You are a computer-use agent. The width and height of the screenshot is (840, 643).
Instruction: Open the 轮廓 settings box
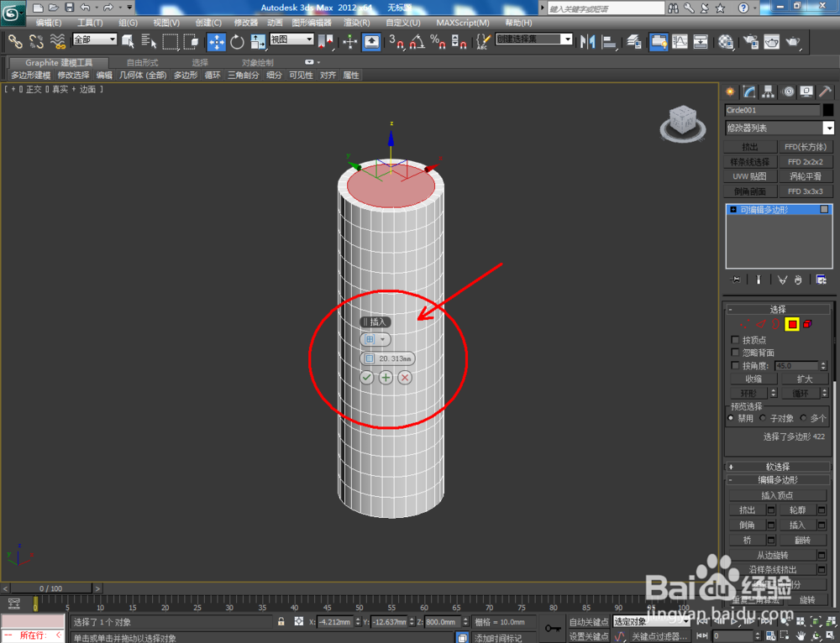coord(822,510)
